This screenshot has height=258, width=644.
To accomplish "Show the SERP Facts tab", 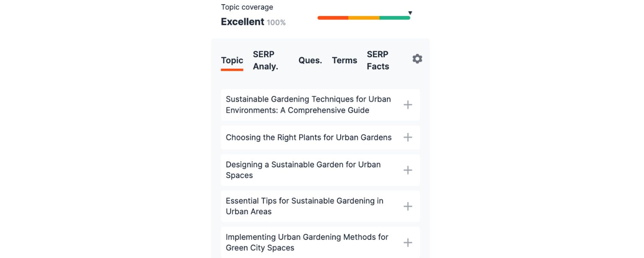I will (378, 61).
